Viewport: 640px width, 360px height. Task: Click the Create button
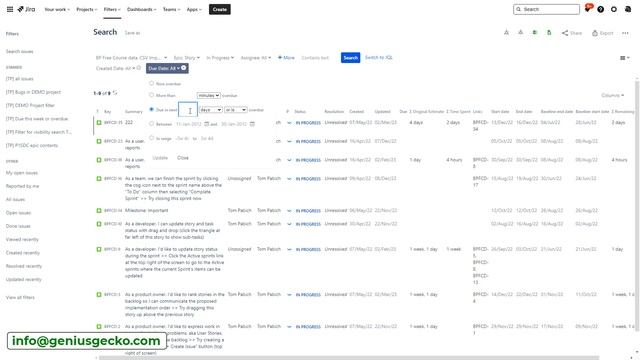pyautogui.click(x=220, y=9)
